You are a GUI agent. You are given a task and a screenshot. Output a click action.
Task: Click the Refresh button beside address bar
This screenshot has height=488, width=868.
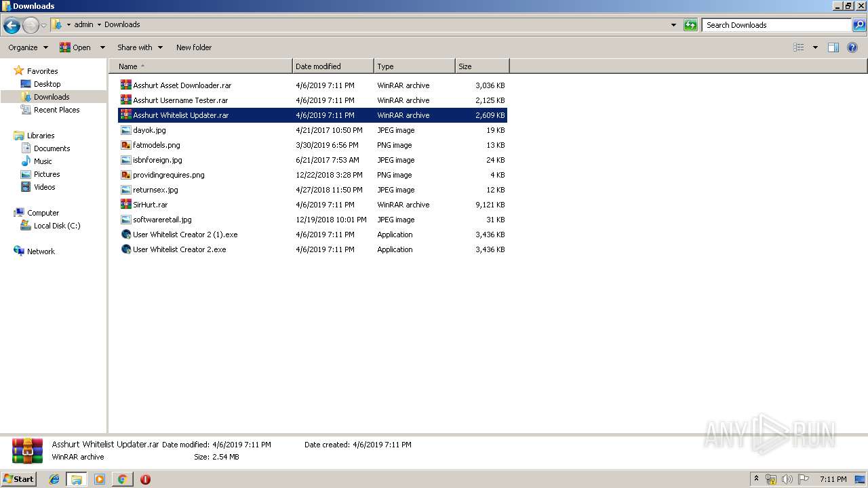(690, 25)
